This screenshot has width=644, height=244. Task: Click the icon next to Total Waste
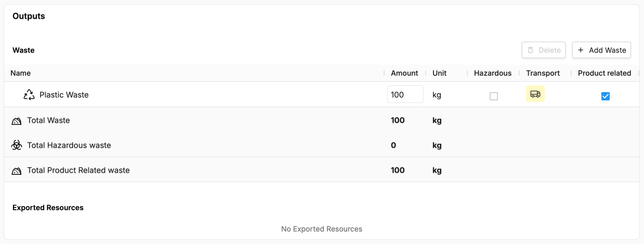[x=17, y=121]
